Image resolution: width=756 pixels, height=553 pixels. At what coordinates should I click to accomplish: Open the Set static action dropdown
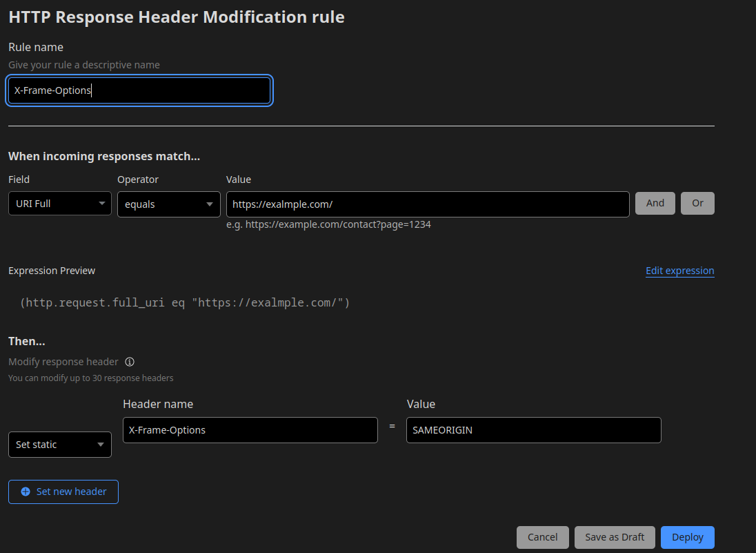pos(59,444)
